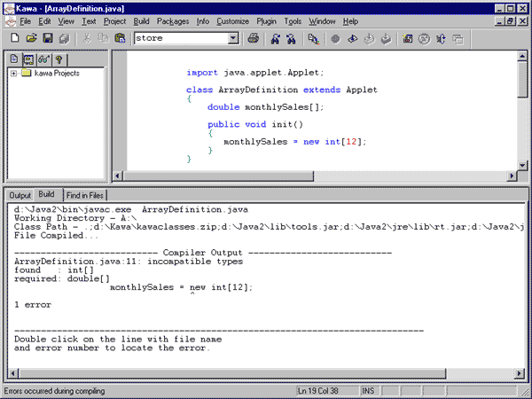The image size is (532, 399).
Task: Click the first binoculars find icon
Action: click(275, 39)
